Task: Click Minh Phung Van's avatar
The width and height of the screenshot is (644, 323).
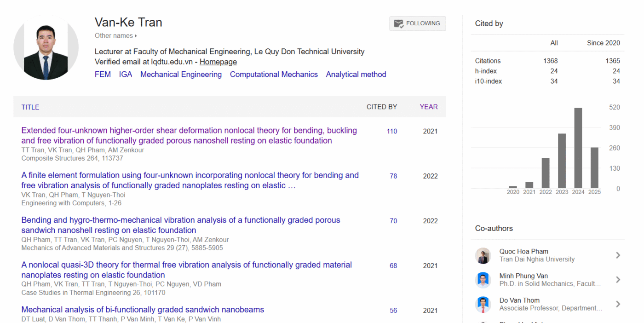Action: (483, 280)
